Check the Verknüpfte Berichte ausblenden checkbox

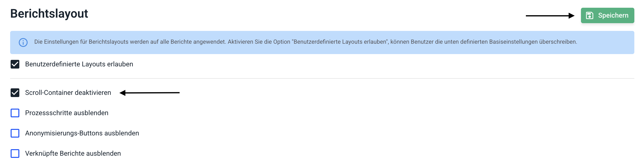(15, 153)
